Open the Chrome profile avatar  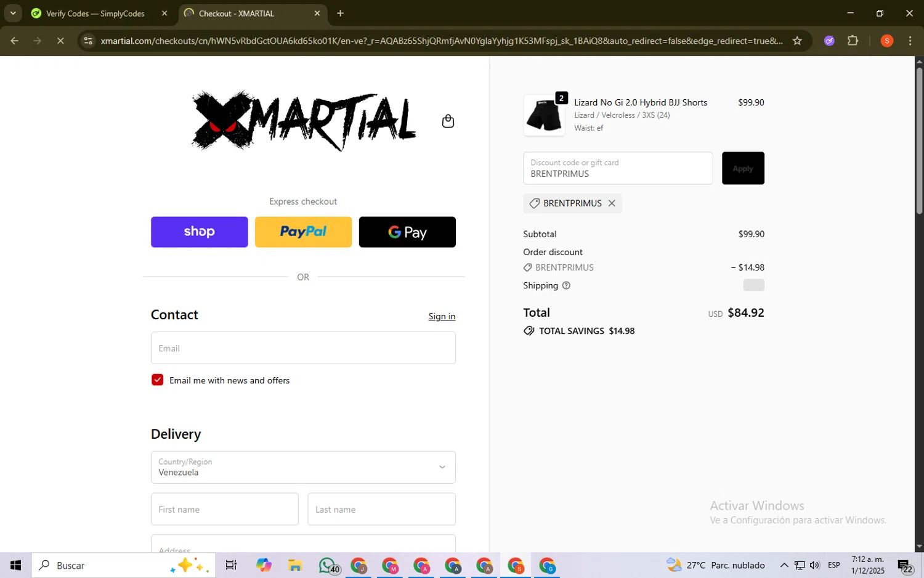pos(886,41)
